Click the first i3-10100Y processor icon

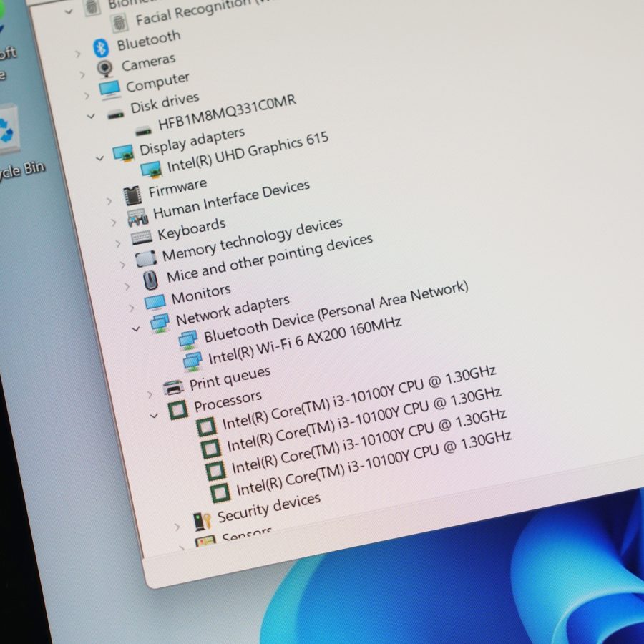coord(207,426)
